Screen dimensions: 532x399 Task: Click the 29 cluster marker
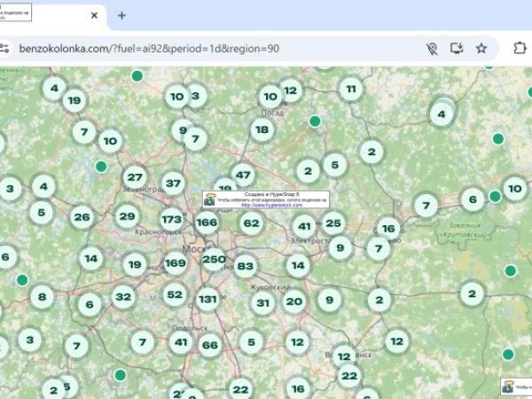127,216
